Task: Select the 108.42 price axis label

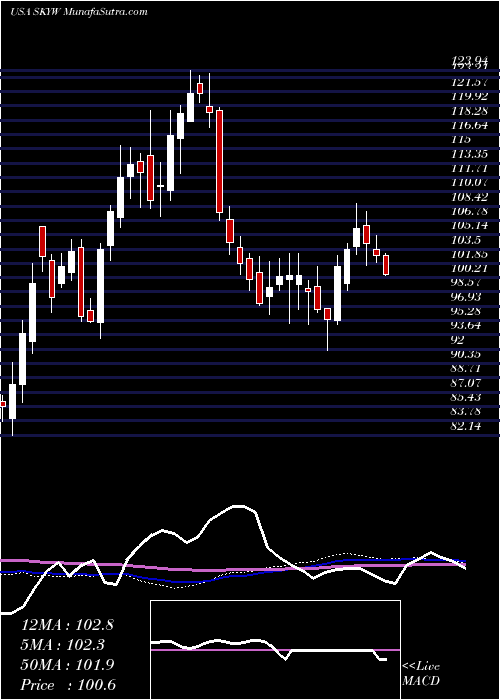Action: pos(469,197)
